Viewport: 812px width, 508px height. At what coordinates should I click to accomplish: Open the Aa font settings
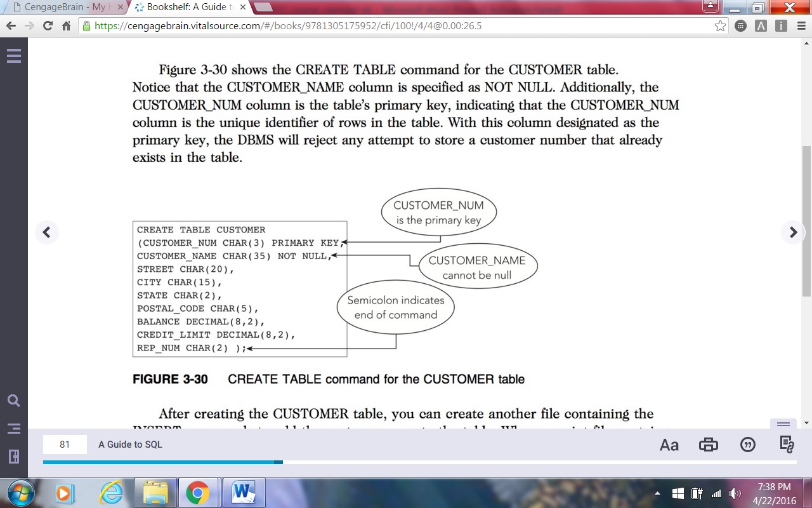click(669, 444)
